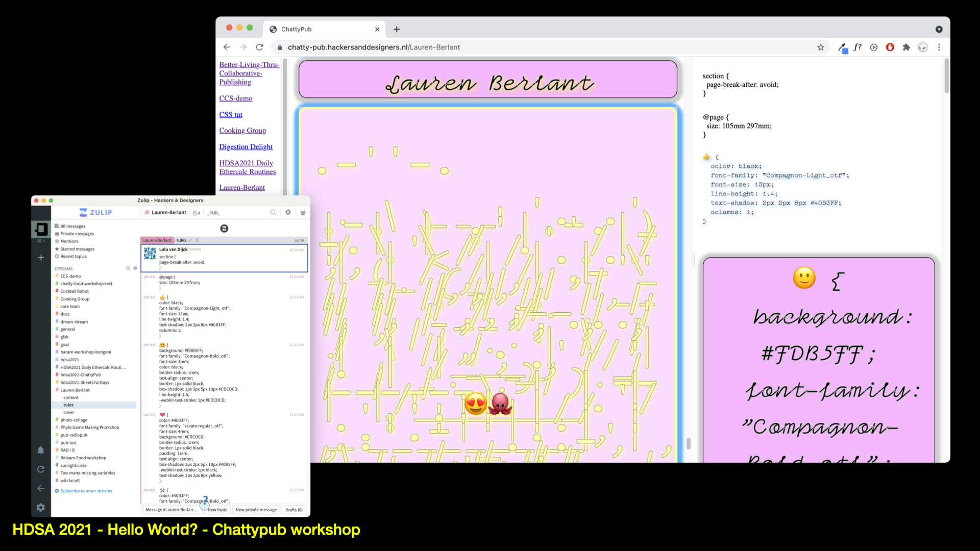Click the Message #Lauren-Berlant compose button
This screenshot has width=980, height=551.
171,510
